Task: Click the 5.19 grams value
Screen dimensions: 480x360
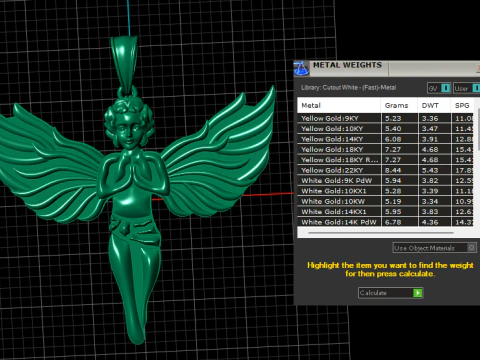Action: 393,201
